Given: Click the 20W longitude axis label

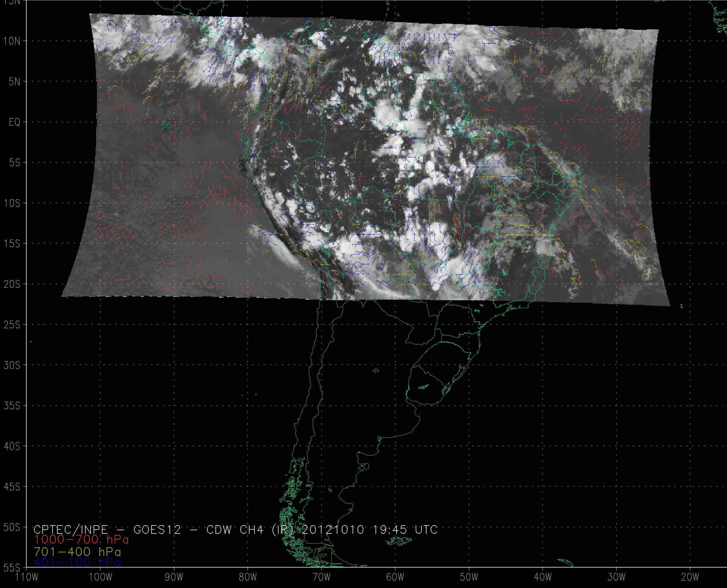Looking at the screenshot, I should click(690, 577).
